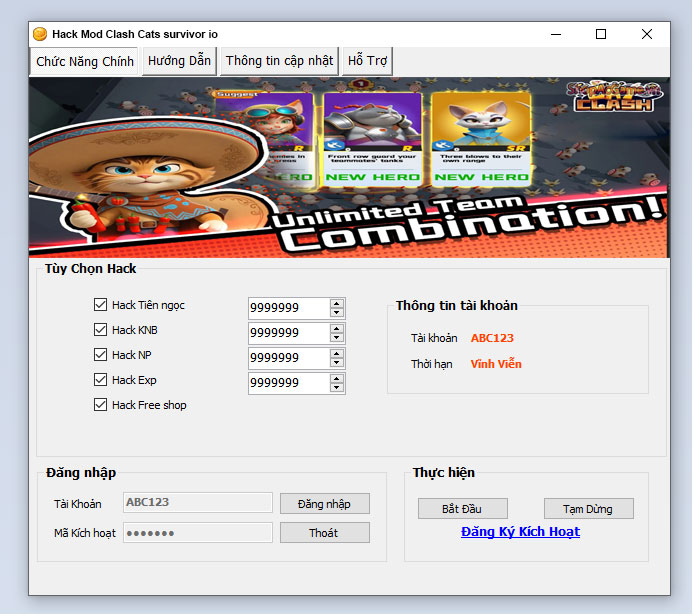Decrease the Hack Exp value with down arrow

coord(337,388)
